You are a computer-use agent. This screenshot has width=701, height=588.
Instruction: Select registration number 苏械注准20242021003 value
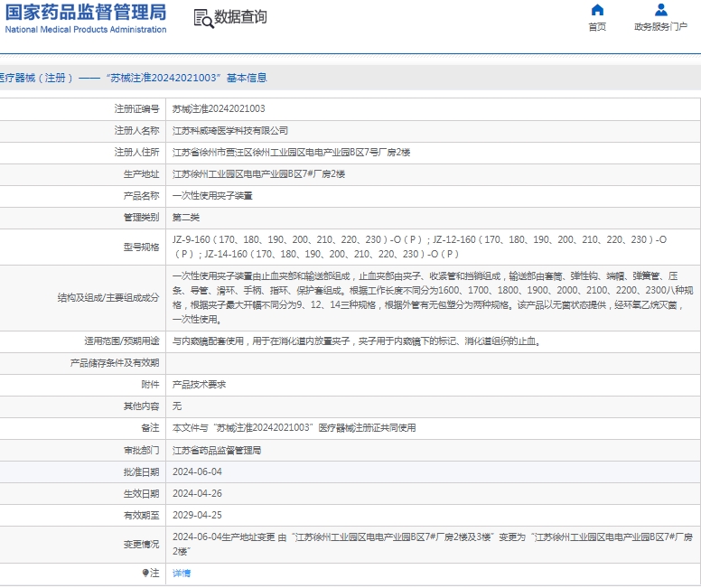tap(219, 108)
